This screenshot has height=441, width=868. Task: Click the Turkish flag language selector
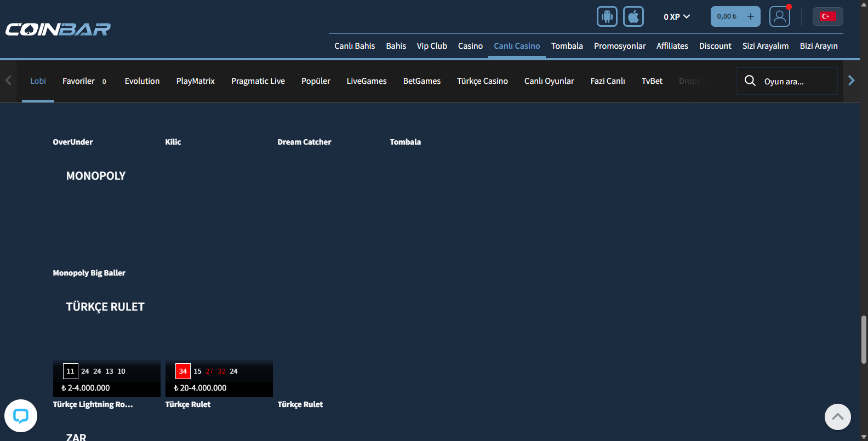tap(827, 16)
